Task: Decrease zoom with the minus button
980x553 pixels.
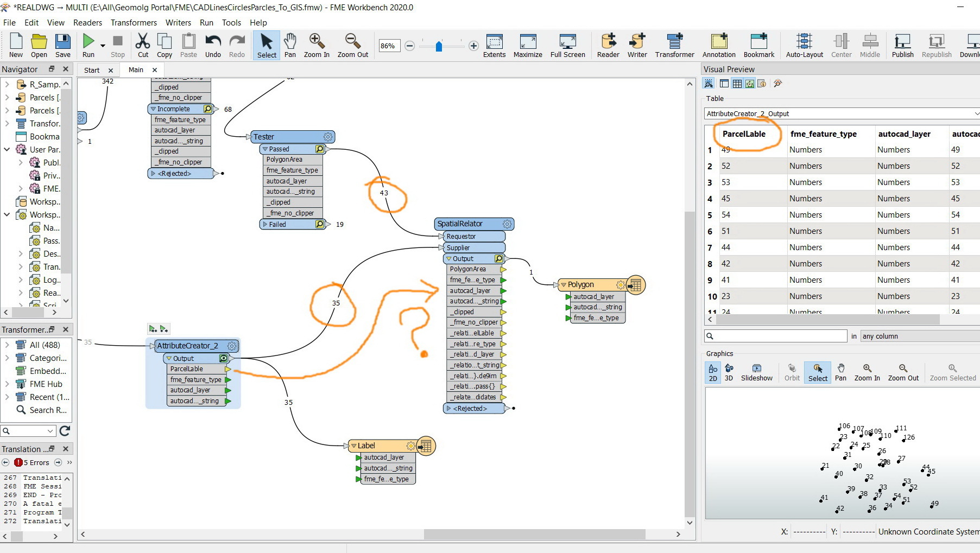Action: click(x=410, y=46)
